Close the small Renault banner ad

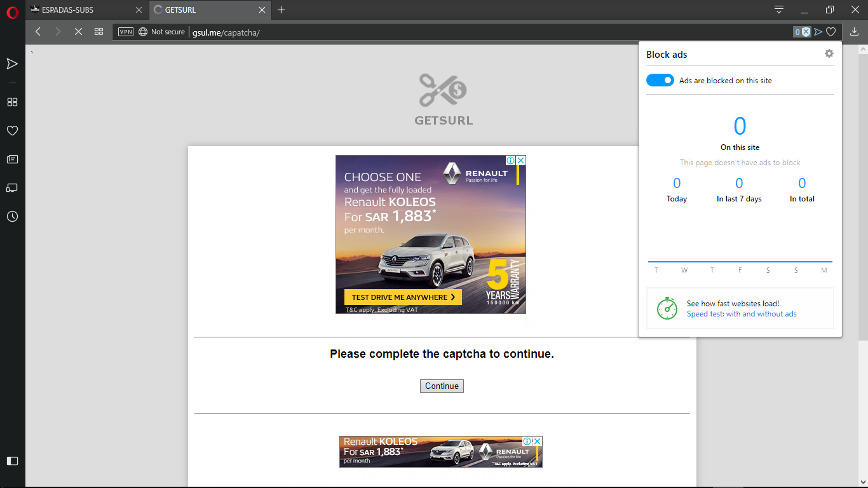(x=537, y=441)
